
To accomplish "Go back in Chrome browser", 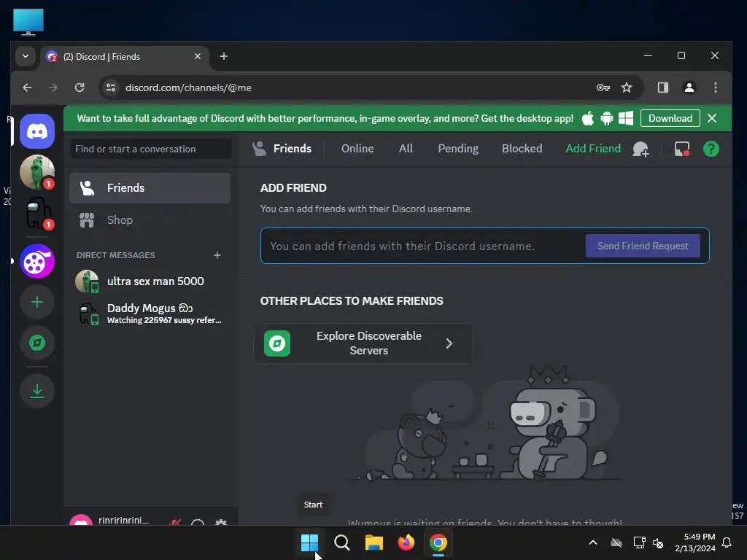I will click(x=27, y=87).
